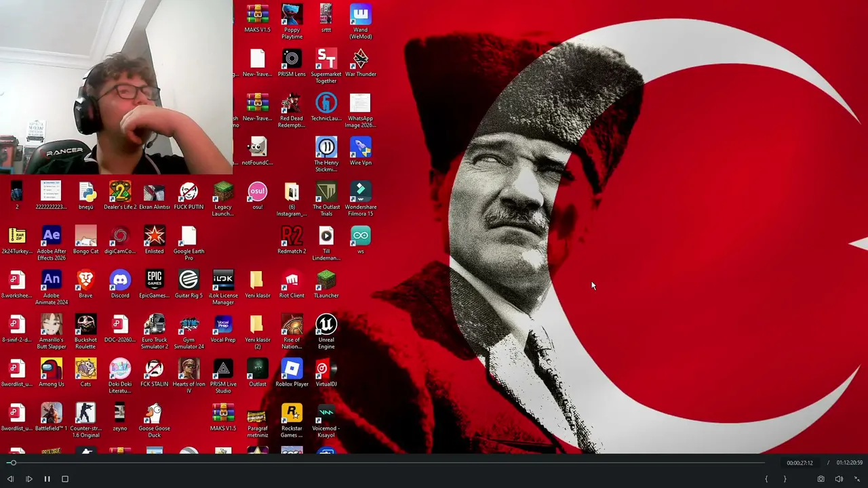The image size is (868, 488).
Task: Open the Battlefield 1 shortcut
Action: 52,418
